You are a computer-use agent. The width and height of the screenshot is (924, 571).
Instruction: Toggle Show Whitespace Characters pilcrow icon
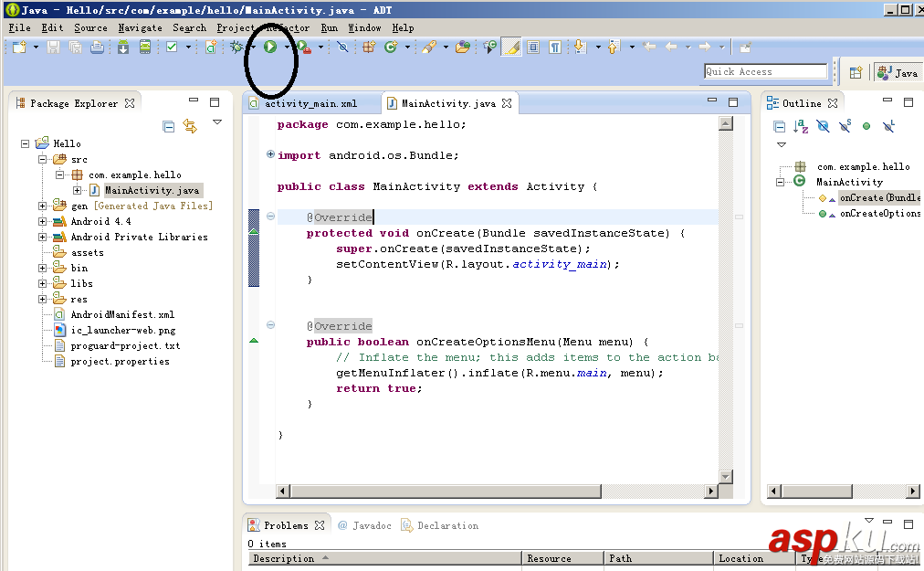[x=555, y=48]
